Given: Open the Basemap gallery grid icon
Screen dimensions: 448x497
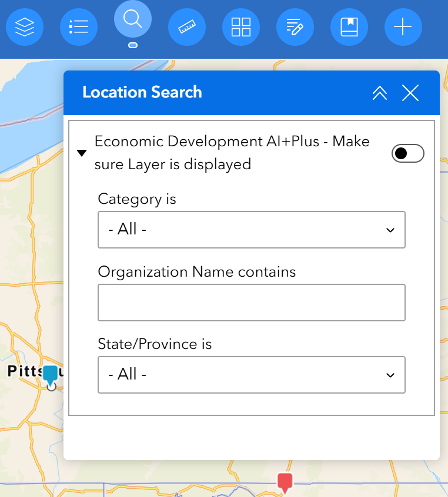Looking at the screenshot, I should 241,27.
